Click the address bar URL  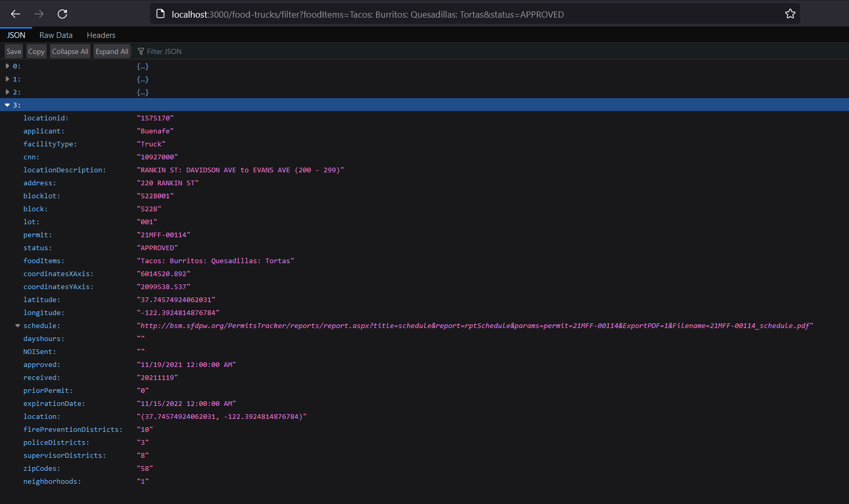(x=368, y=15)
